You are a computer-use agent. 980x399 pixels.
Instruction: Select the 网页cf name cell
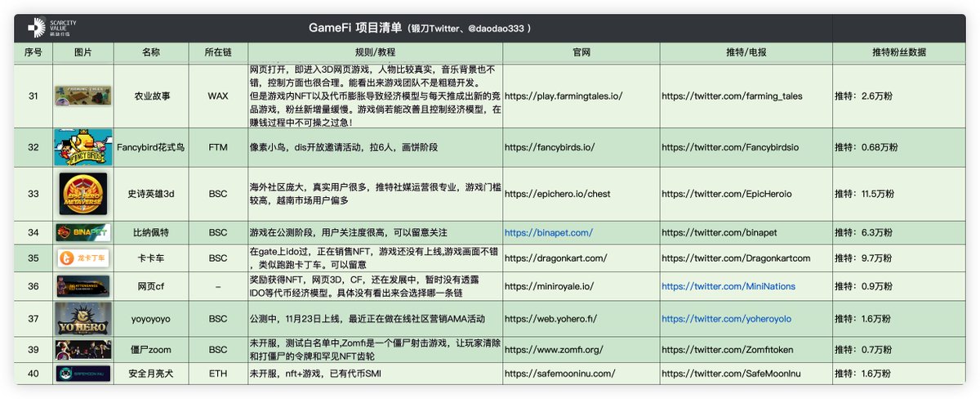pyautogui.click(x=151, y=286)
